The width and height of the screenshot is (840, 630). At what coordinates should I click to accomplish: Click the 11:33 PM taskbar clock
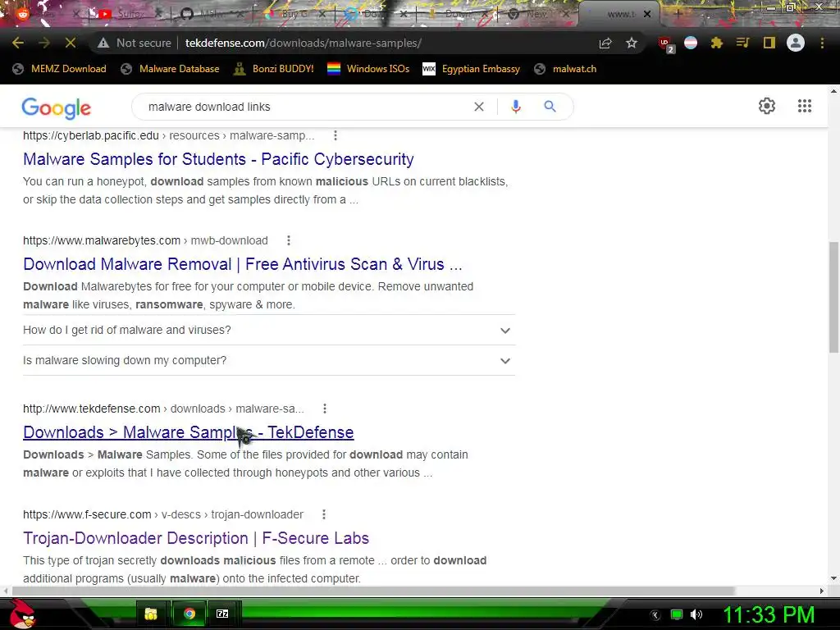tap(769, 614)
